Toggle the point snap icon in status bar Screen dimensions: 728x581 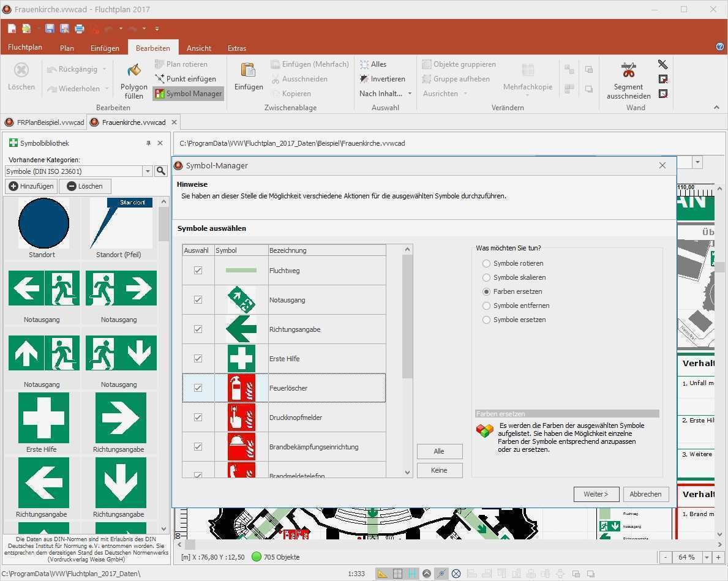[x=441, y=574]
